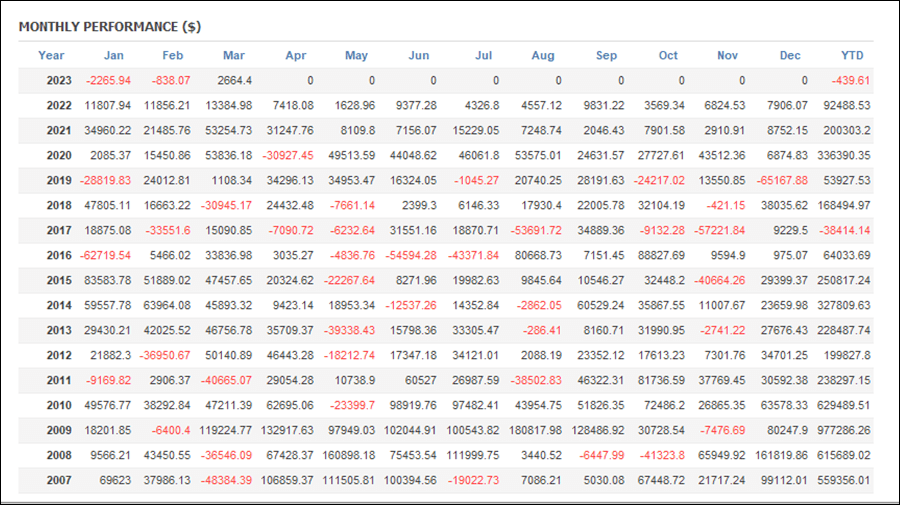Image resolution: width=900 pixels, height=505 pixels.
Task: Click the Year column header
Action: coord(51,56)
